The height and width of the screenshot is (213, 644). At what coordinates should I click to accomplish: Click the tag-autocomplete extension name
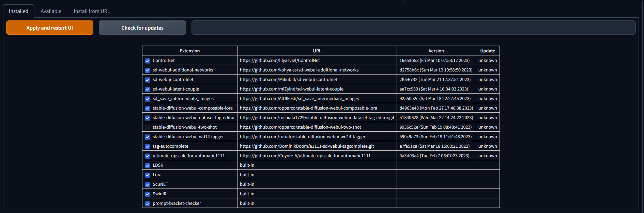point(170,146)
